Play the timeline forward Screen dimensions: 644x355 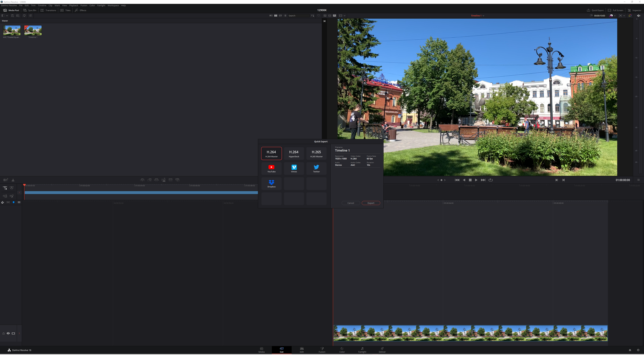click(476, 180)
